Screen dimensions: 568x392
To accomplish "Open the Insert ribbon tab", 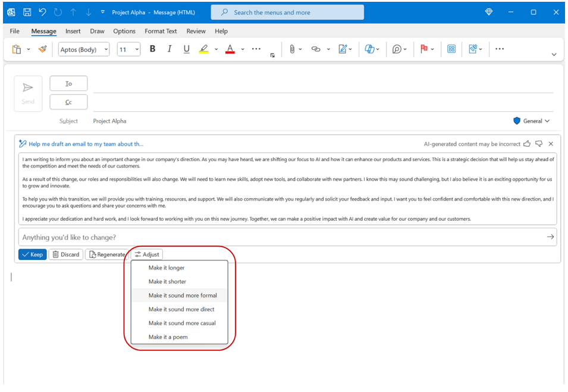I will [x=73, y=31].
